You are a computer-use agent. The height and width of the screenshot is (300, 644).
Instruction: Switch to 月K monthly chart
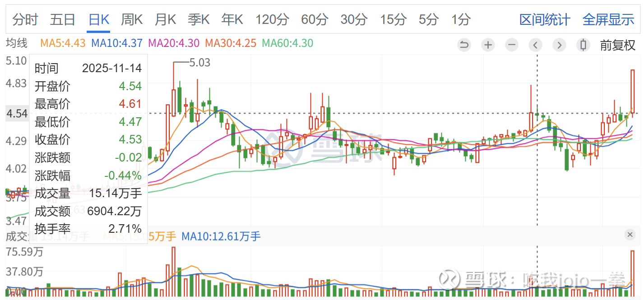(165, 19)
